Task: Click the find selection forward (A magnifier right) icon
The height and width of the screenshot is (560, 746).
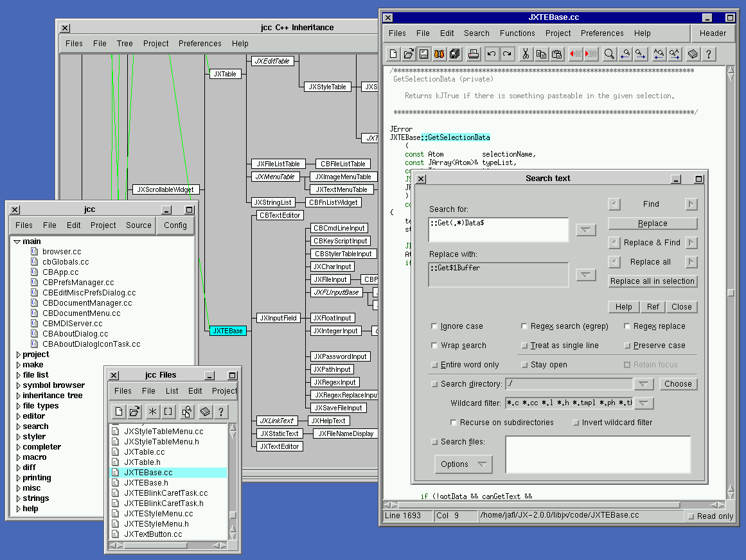Action: coord(675,54)
